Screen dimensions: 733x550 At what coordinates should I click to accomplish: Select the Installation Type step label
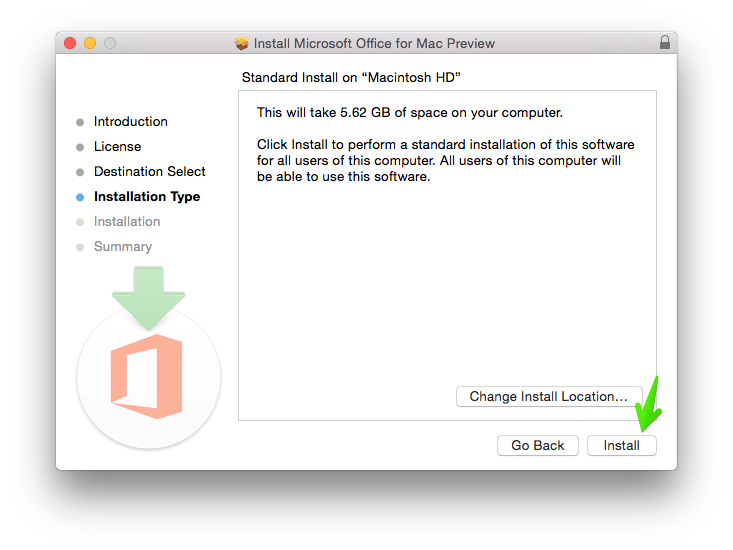coord(147,197)
